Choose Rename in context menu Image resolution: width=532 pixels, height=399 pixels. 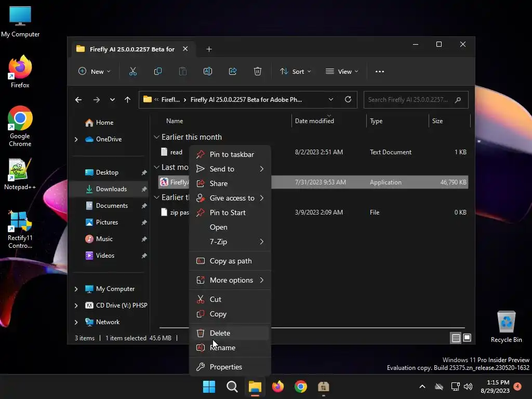[230, 348]
